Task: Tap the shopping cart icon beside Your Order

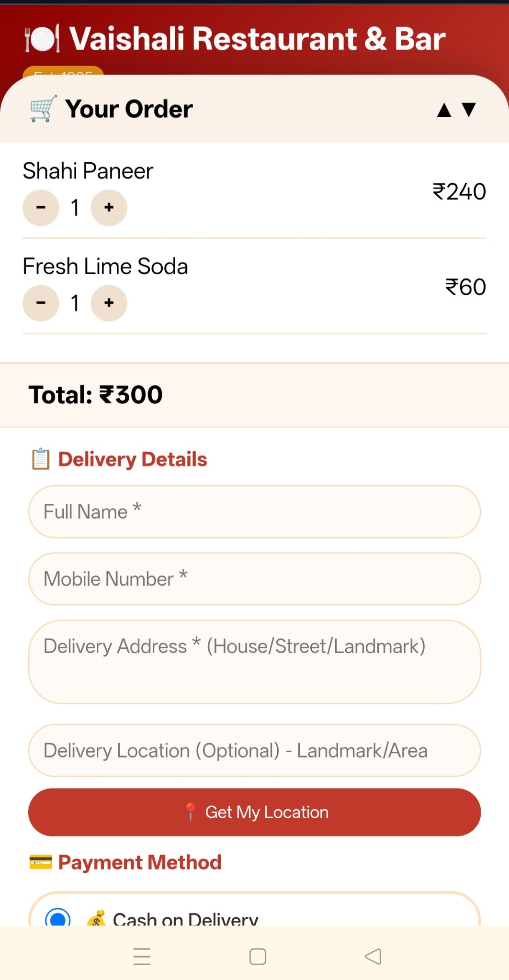Action: click(43, 109)
